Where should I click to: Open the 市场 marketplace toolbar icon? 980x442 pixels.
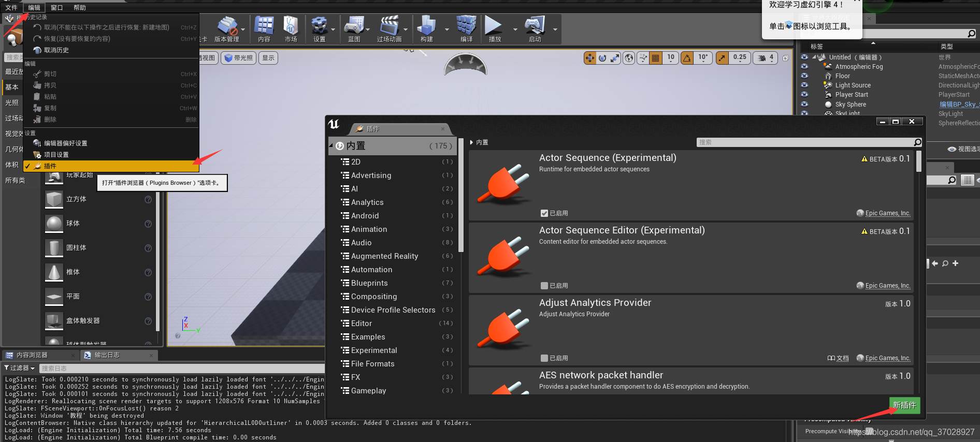291,25
